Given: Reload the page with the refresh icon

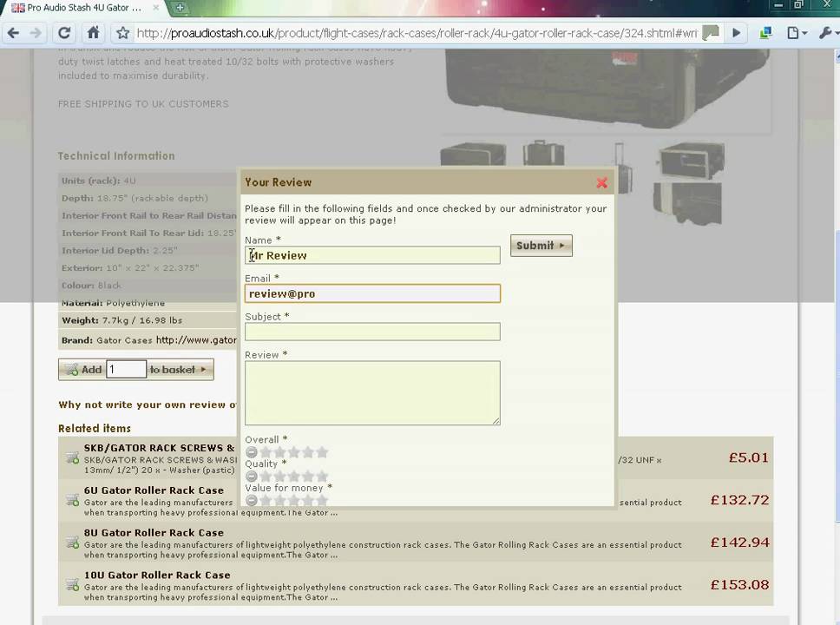Looking at the screenshot, I should point(64,33).
